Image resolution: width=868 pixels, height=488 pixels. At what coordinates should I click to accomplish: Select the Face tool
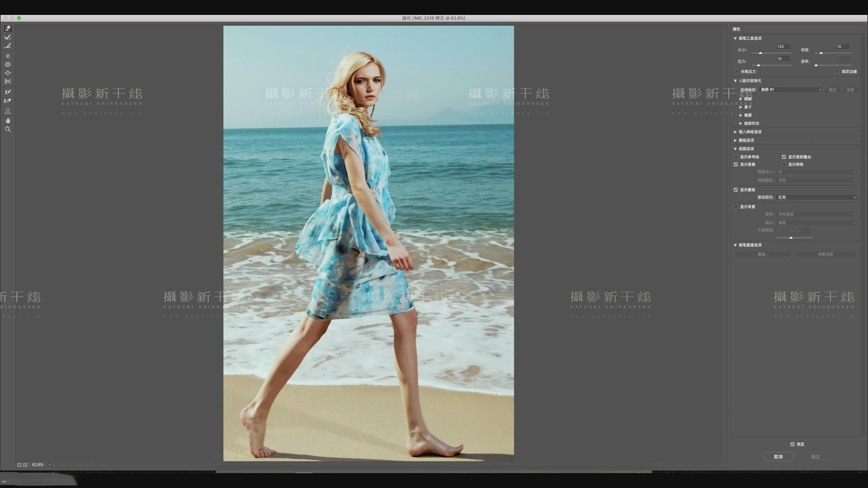(8, 111)
